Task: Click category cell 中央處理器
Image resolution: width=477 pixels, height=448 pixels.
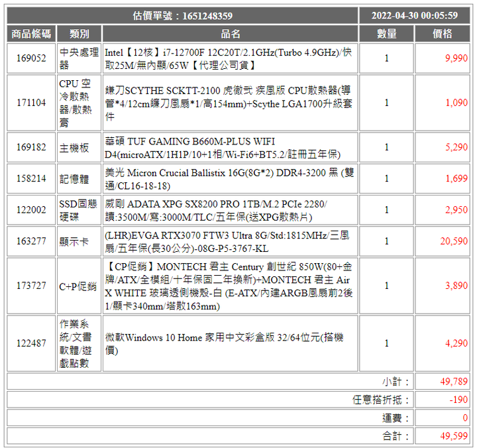Action: tap(79, 58)
